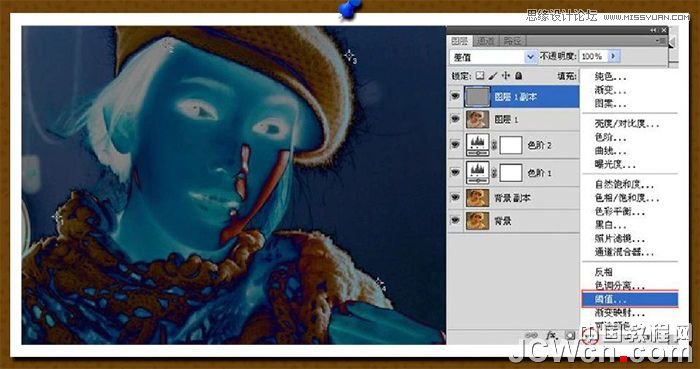Click the mask link chain on 色阶 2

(x=494, y=145)
